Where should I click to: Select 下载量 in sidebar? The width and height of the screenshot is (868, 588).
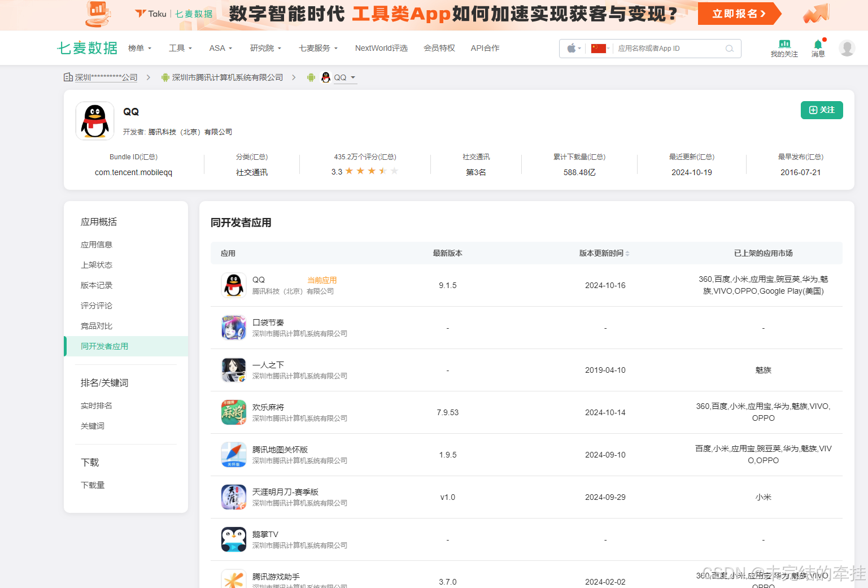[x=93, y=485]
